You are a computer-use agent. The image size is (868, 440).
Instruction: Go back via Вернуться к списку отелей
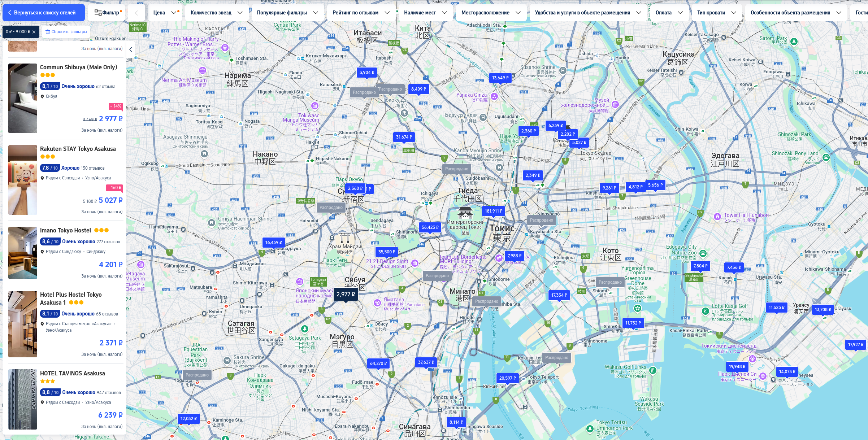point(44,13)
